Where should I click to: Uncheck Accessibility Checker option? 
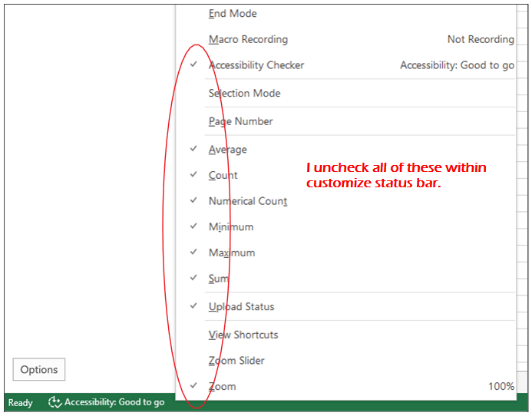pyautogui.click(x=346, y=64)
